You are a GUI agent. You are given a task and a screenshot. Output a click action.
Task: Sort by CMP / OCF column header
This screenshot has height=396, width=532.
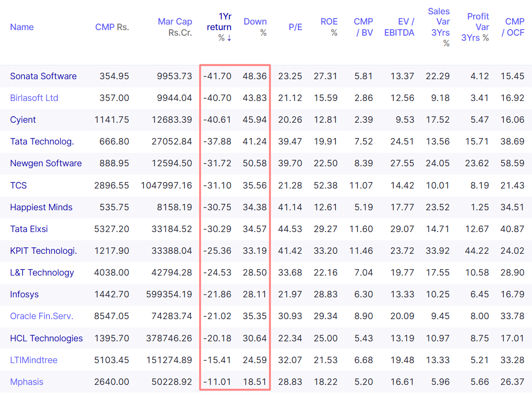[513, 27]
